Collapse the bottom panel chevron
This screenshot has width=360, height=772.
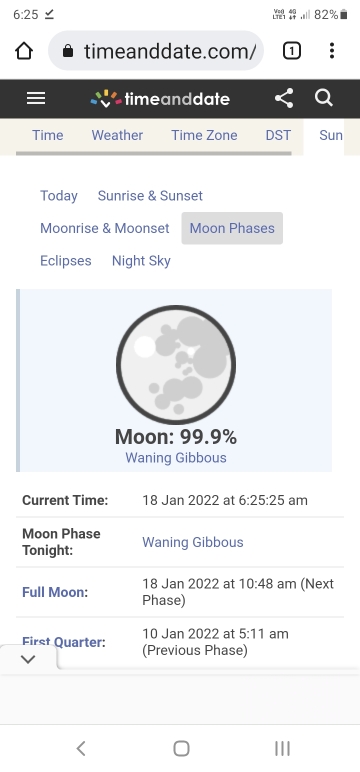[x=28, y=659]
